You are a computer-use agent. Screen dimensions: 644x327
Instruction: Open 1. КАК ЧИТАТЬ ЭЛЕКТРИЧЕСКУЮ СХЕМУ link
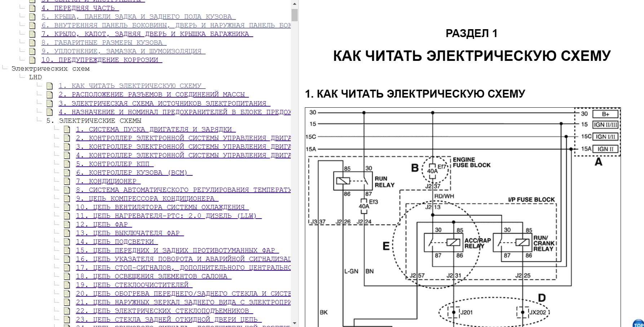(x=132, y=86)
